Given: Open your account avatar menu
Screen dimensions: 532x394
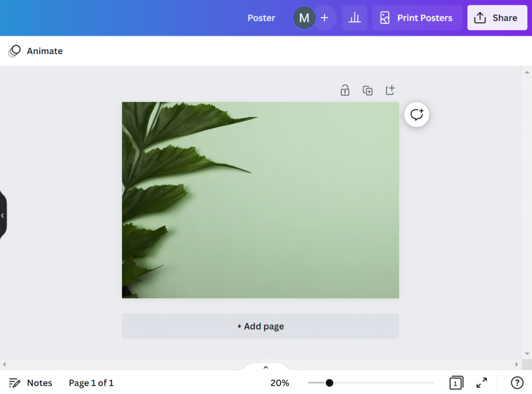Looking at the screenshot, I should pyautogui.click(x=304, y=17).
